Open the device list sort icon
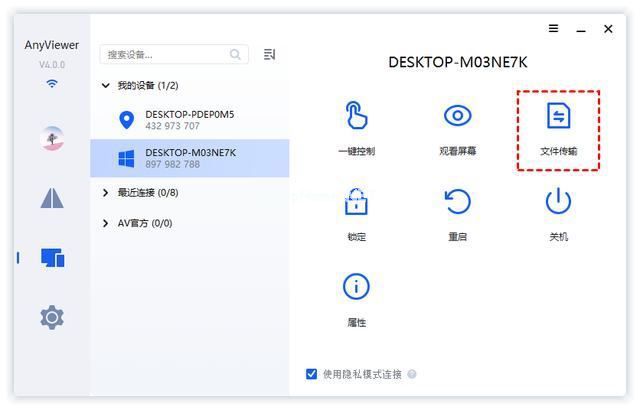 pyautogui.click(x=269, y=54)
